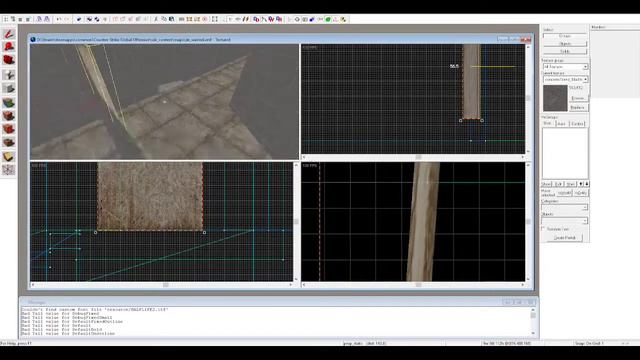
Task: Click the Create Prefab button
Action: (x=565, y=238)
